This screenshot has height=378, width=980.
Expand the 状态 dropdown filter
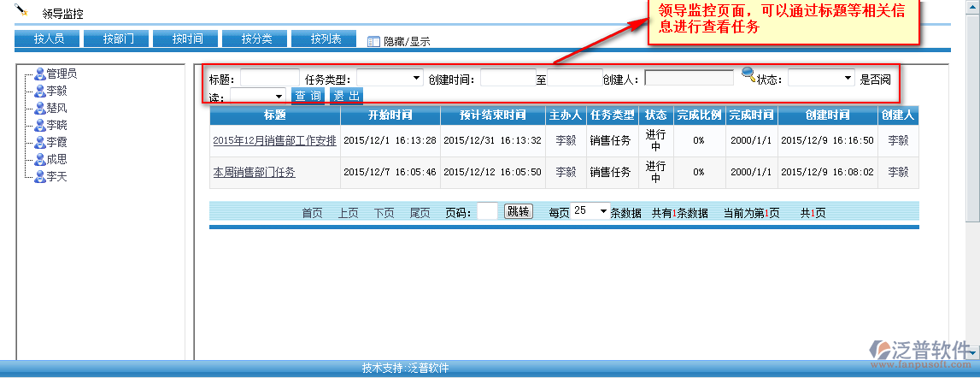820,78
